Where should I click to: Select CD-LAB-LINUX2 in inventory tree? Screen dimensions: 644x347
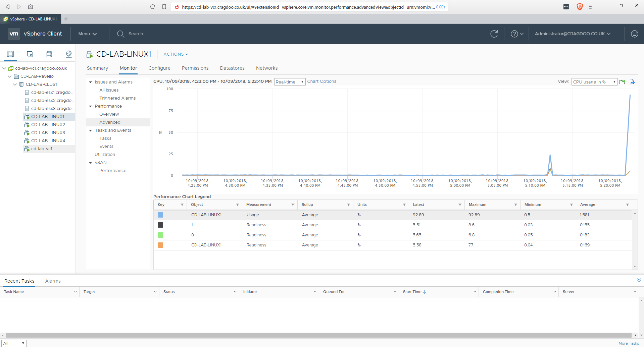[48, 125]
